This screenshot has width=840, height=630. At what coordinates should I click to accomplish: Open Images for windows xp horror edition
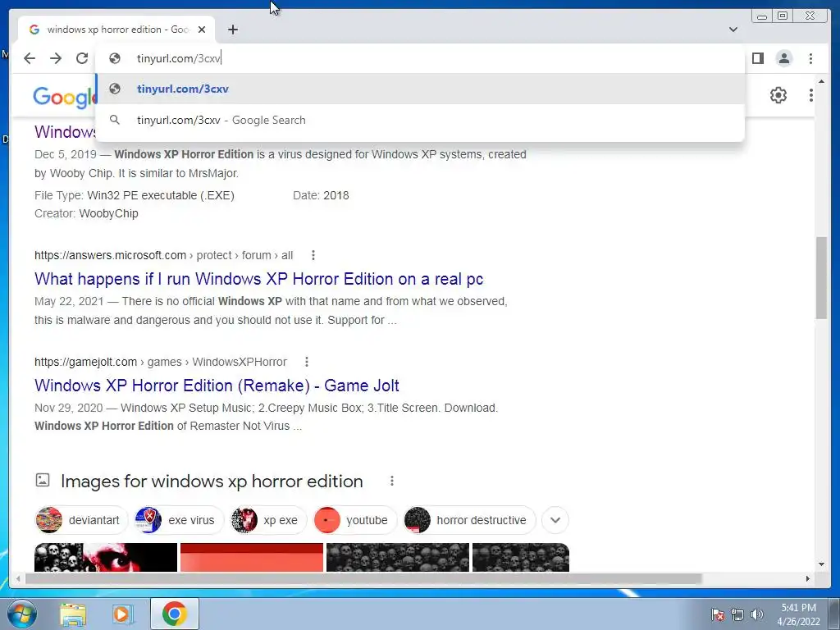(x=212, y=481)
